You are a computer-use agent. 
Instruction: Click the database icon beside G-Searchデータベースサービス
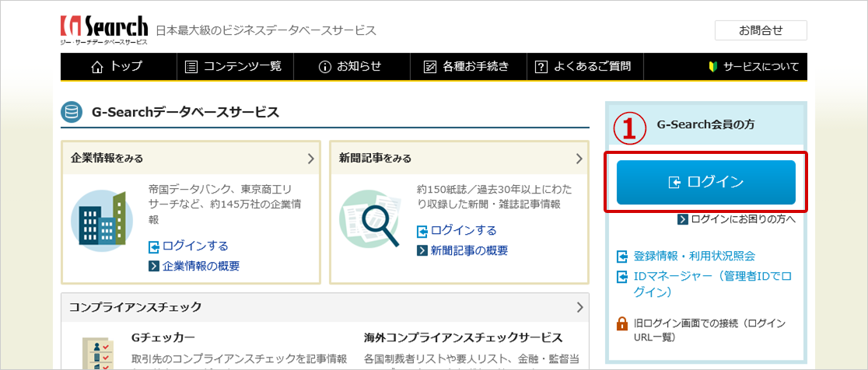(x=72, y=113)
